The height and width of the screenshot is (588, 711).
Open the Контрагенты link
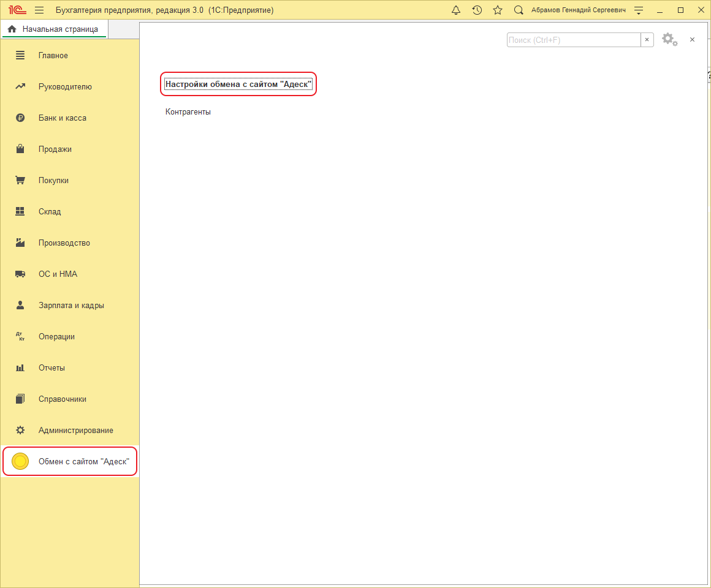pos(188,111)
